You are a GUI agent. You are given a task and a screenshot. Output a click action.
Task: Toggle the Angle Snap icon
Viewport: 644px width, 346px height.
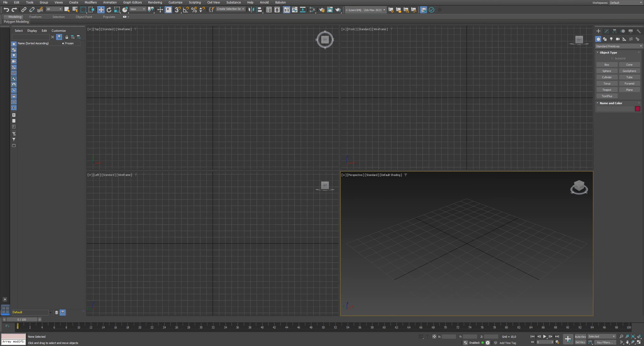186,10
